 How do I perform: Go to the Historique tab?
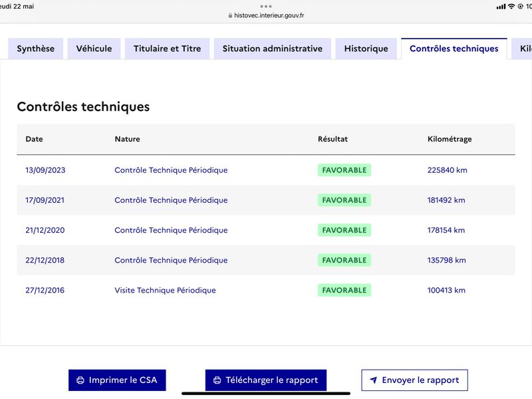tap(366, 49)
